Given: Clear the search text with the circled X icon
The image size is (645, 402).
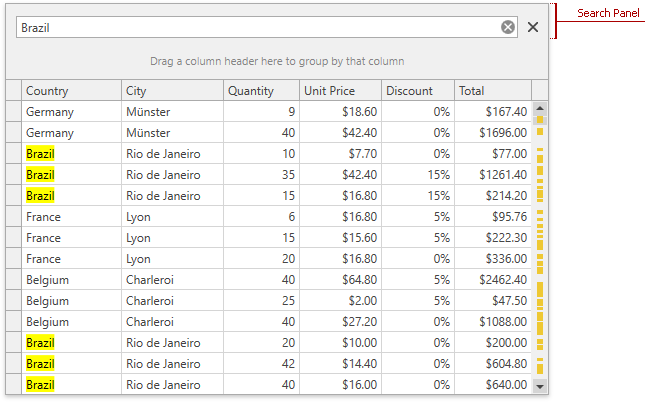Looking at the screenshot, I should [508, 28].
